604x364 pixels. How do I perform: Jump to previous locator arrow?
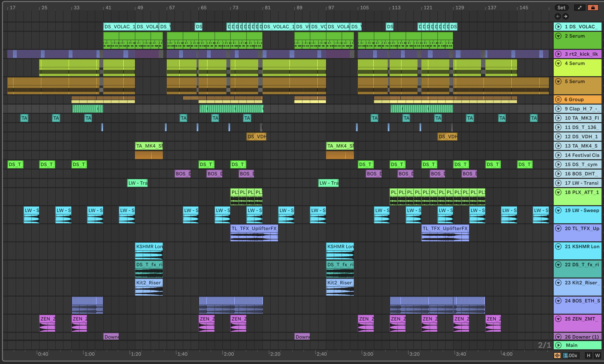558,16
